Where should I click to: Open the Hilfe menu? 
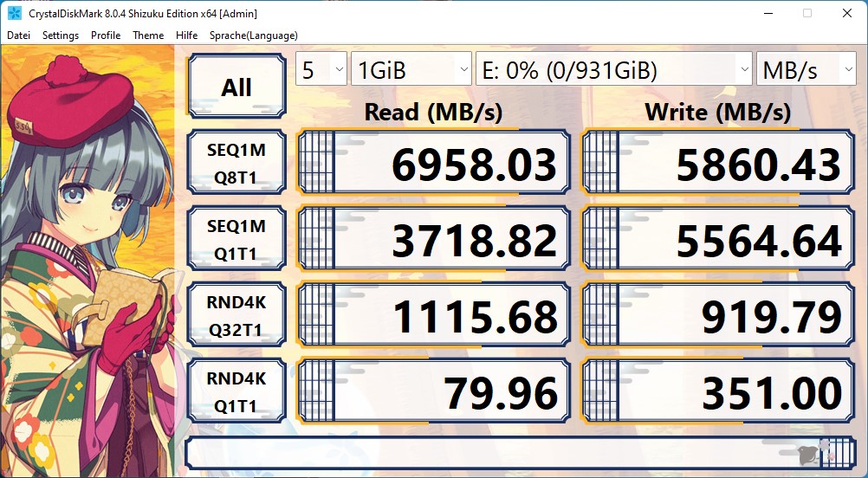point(186,36)
